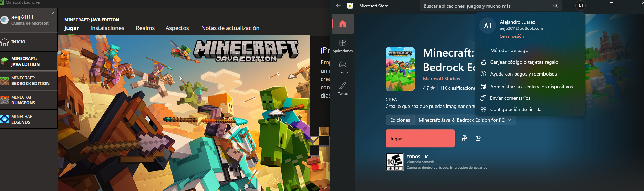Screen dimensions: 644x191
Task: Open Microsoft Studios publisher link
Action: [x=442, y=79]
